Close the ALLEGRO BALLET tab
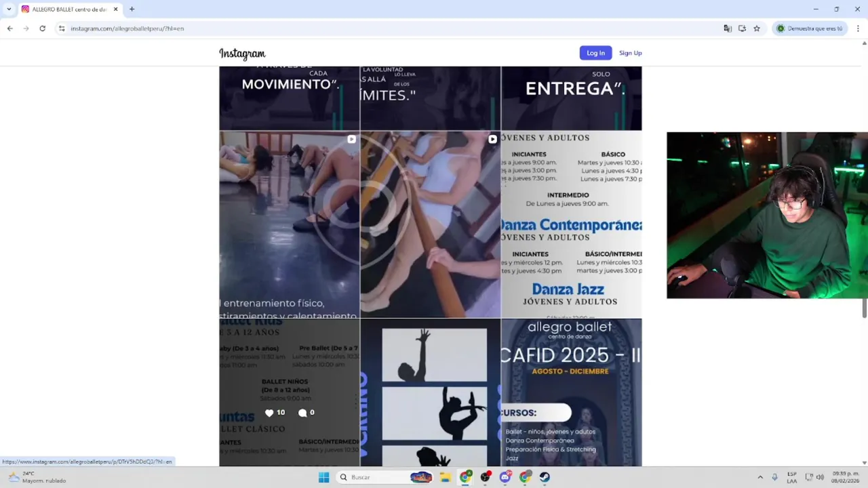868x488 pixels. point(115,9)
